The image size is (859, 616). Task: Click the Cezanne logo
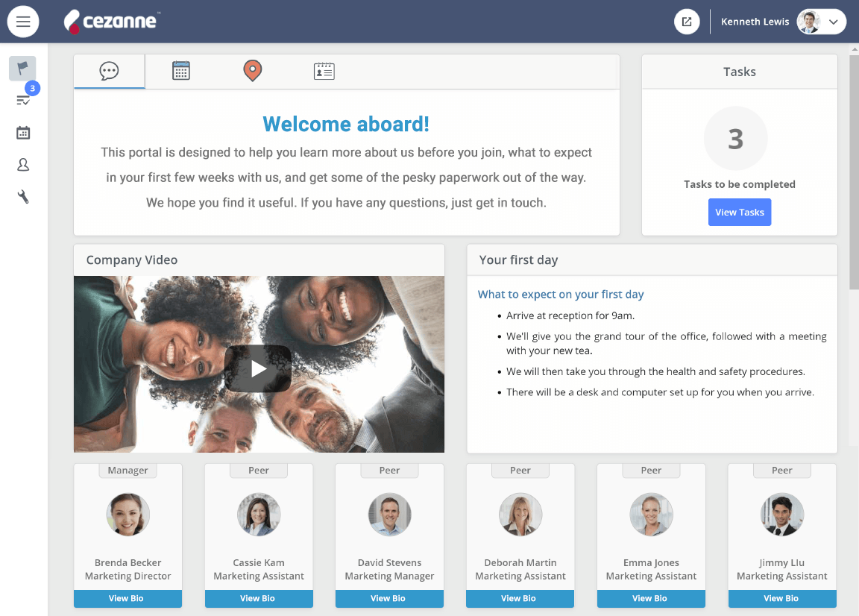pos(111,22)
